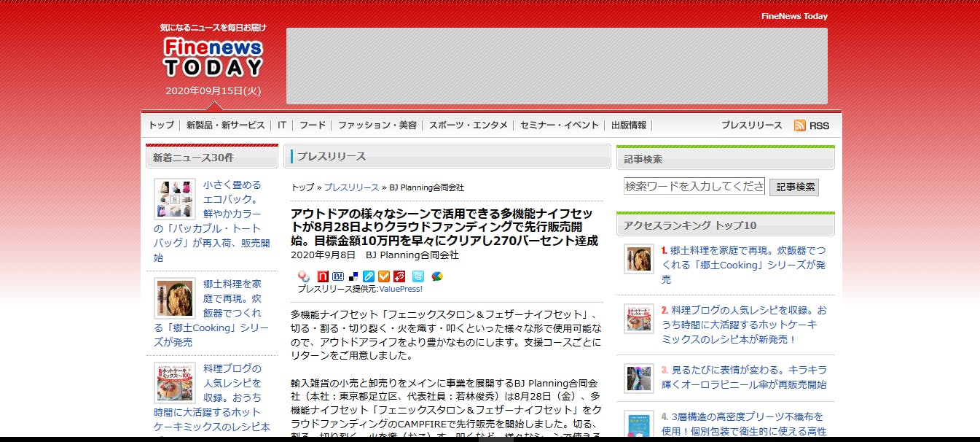
Task: Open the 新製品・新サービス navigation item
Action: pyautogui.click(x=225, y=125)
